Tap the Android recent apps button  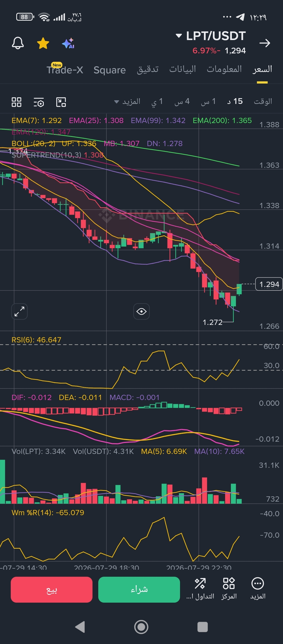(203, 627)
